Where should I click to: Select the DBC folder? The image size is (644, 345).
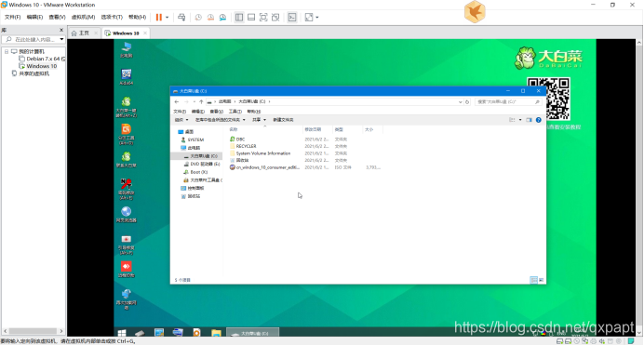tap(237, 139)
